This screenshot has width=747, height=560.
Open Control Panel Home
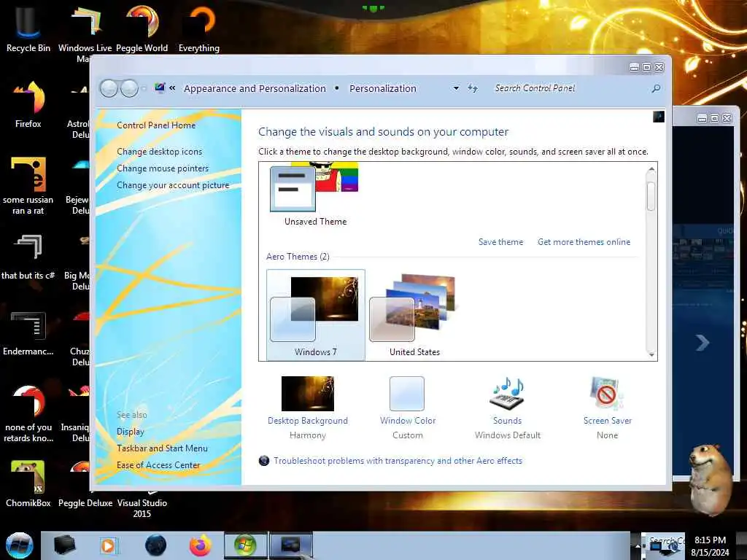click(x=156, y=125)
